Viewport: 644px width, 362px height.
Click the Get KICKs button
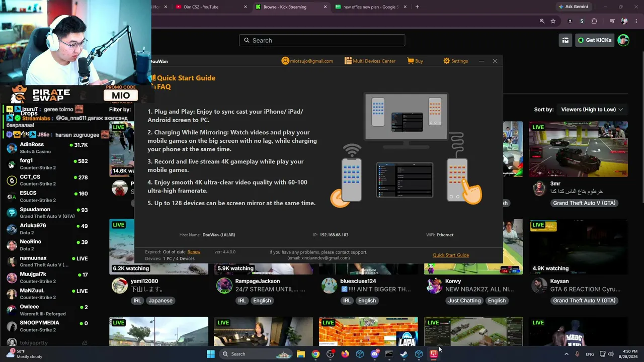pos(594,40)
